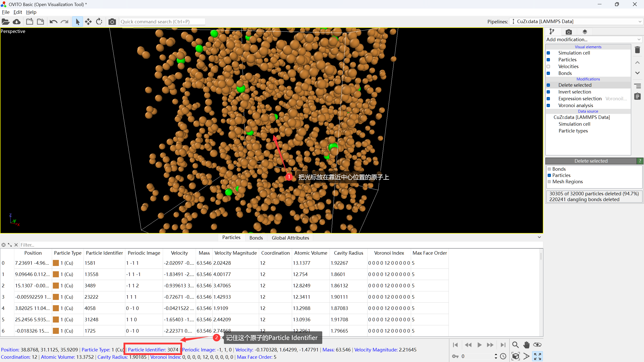The height and width of the screenshot is (362, 644).
Task: Disable the Voronoi analysis modifier checkbox
Action: point(548,106)
